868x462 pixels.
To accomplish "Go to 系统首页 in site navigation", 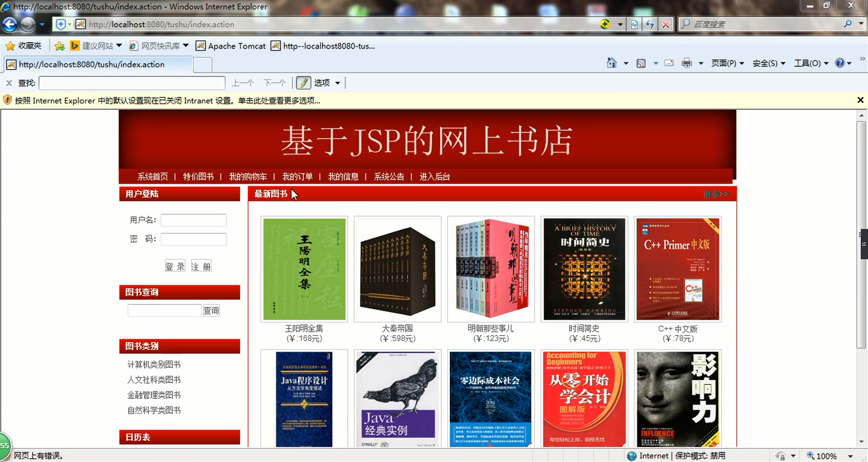I will point(153,177).
